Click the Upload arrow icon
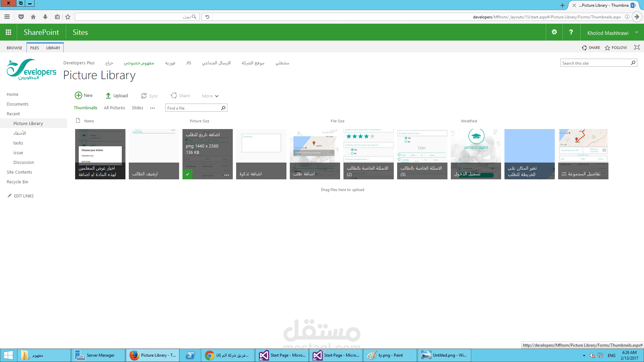The image size is (644, 362). tap(108, 96)
